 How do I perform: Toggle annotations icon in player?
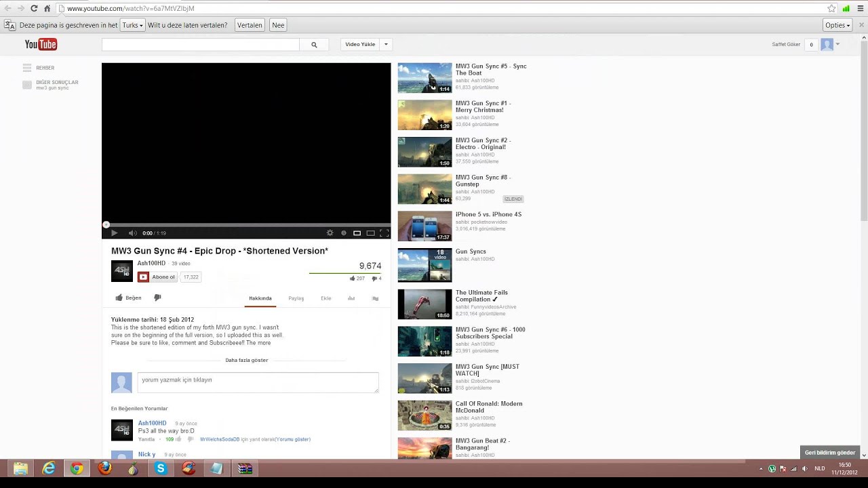coord(344,233)
